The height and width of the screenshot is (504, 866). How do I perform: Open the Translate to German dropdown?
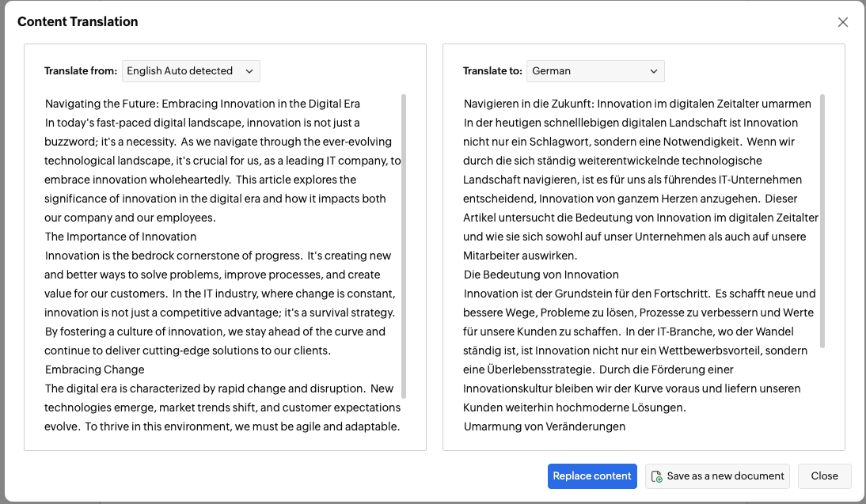595,71
